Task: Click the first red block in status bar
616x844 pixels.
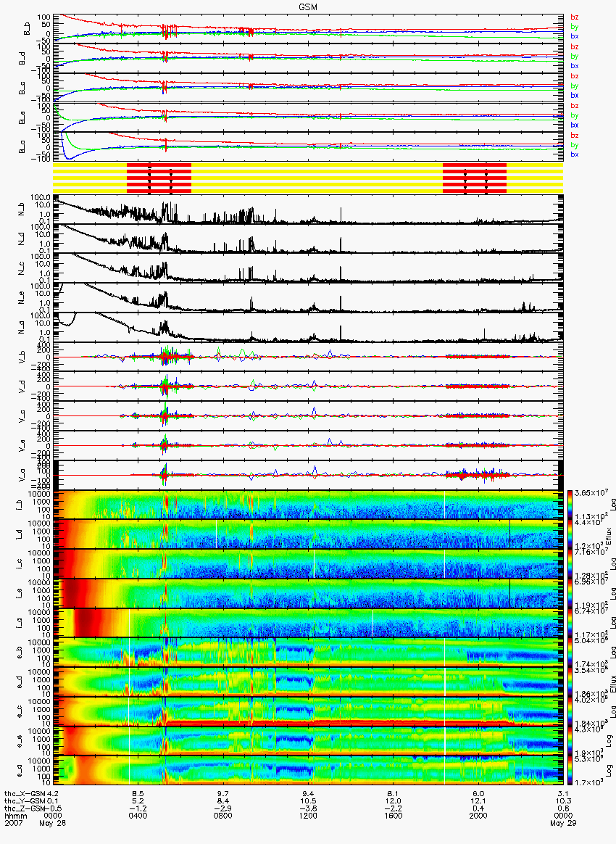Action: [159, 178]
